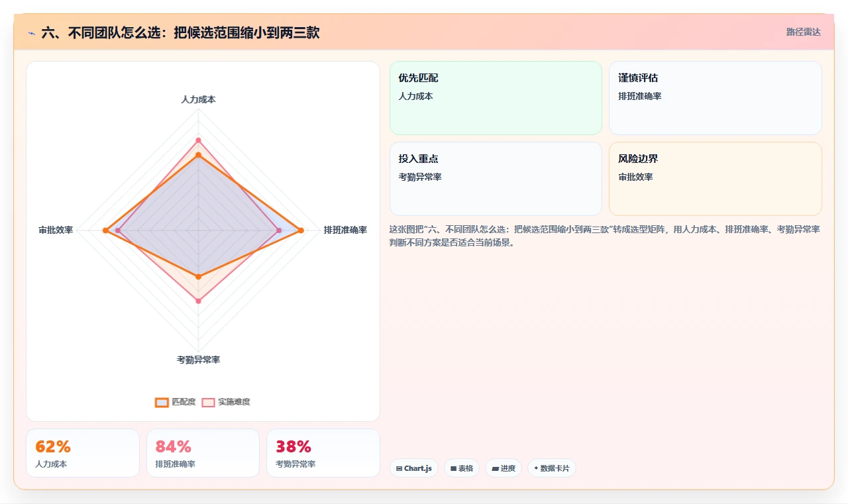Toggle the 匹配度 legend item
The width and height of the screenshot is (848, 504).
(176, 402)
